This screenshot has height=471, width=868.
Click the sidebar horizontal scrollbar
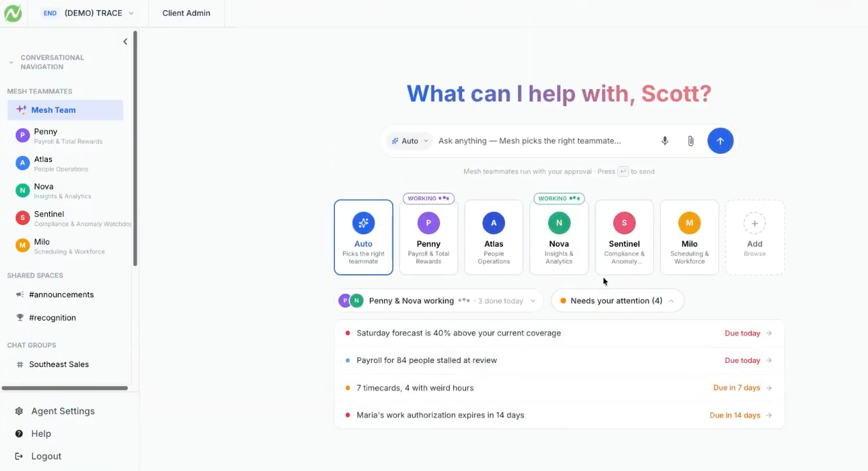65,388
